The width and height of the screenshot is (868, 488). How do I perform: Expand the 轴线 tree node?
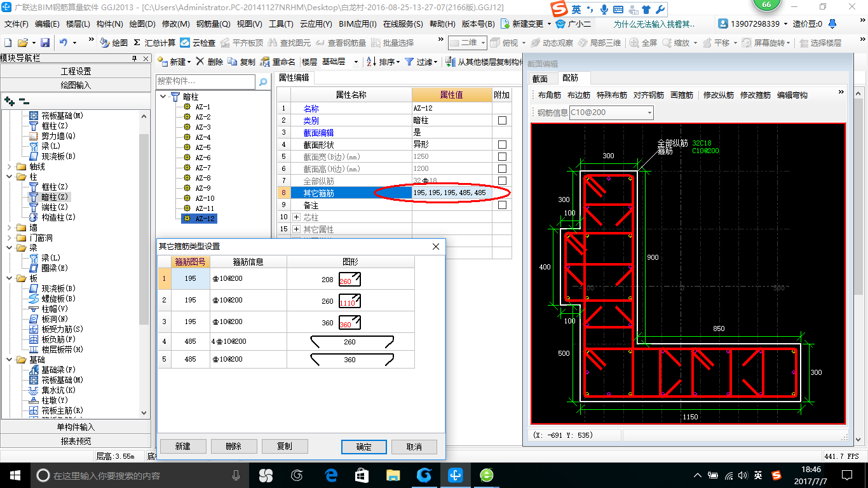pyautogui.click(x=9, y=167)
